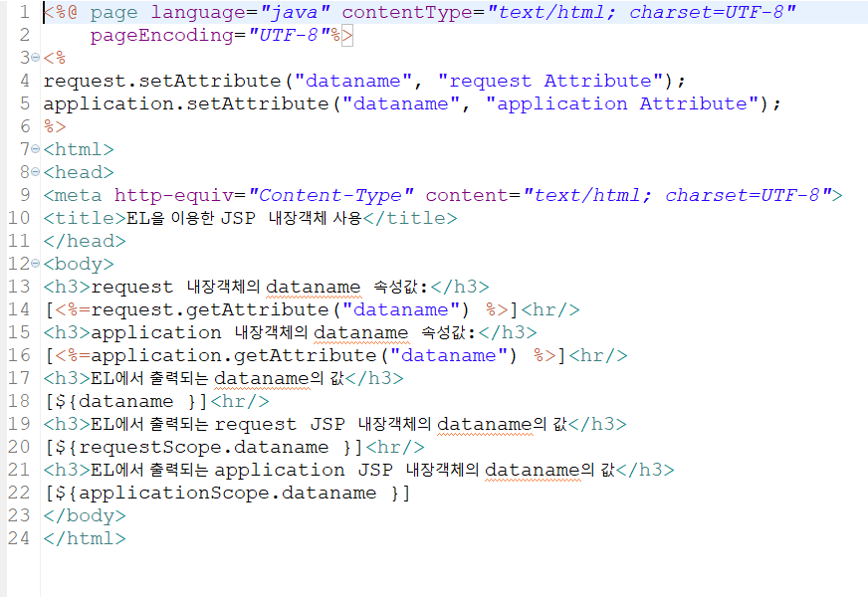Click line number 1 in the gutter

(24, 12)
